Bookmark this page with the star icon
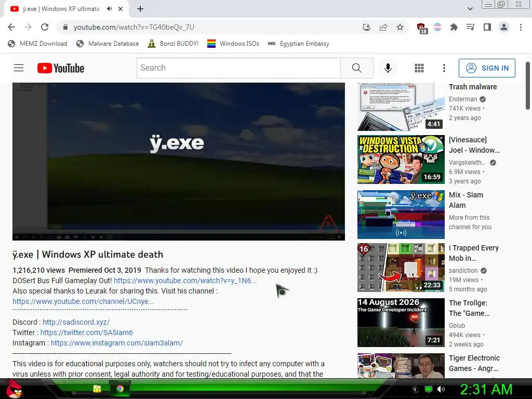The height and width of the screenshot is (399, 532). [x=400, y=27]
